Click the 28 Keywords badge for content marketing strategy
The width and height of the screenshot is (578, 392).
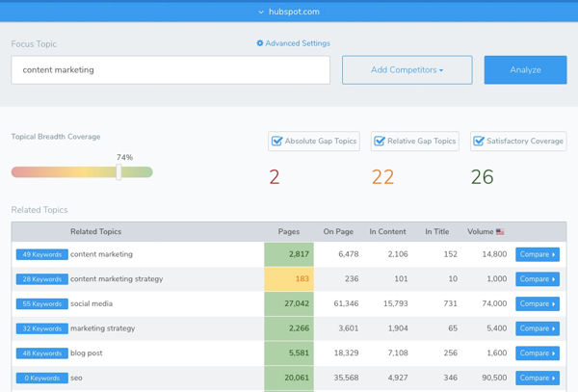tap(41, 279)
